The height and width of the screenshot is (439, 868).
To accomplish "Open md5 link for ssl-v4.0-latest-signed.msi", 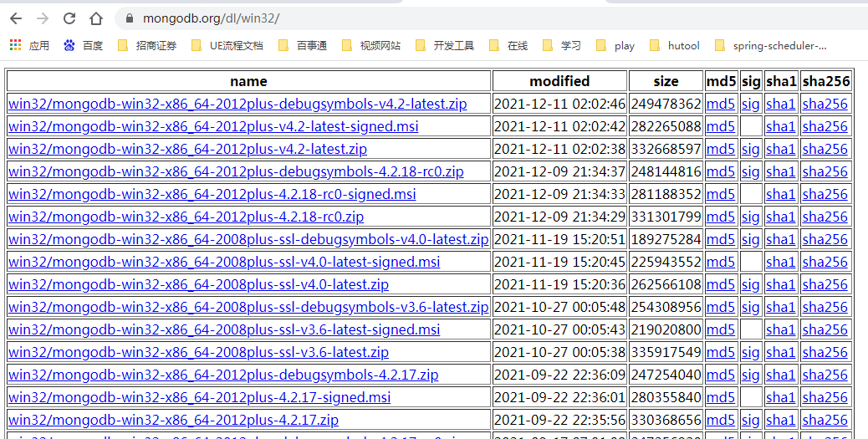I will coord(721,262).
